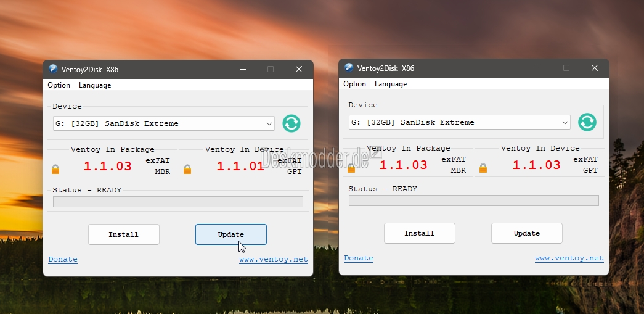Click the Ventoy app icon in the left window's title bar
The image size is (644, 314).
click(x=53, y=68)
